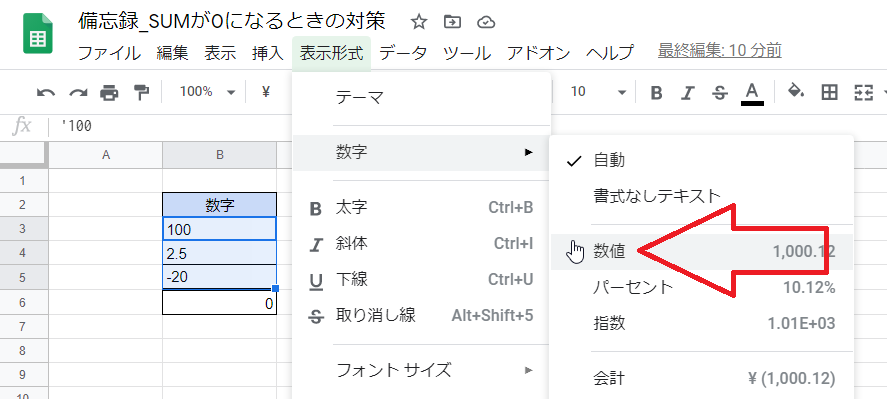Open the text color A swatch

(x=752, y=93)
